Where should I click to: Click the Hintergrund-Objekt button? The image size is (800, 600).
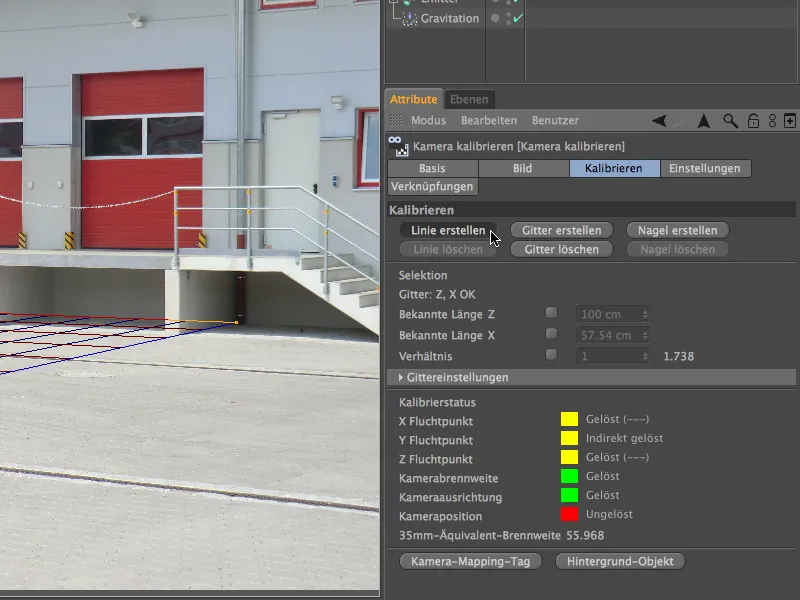click(x=620, y=561)
